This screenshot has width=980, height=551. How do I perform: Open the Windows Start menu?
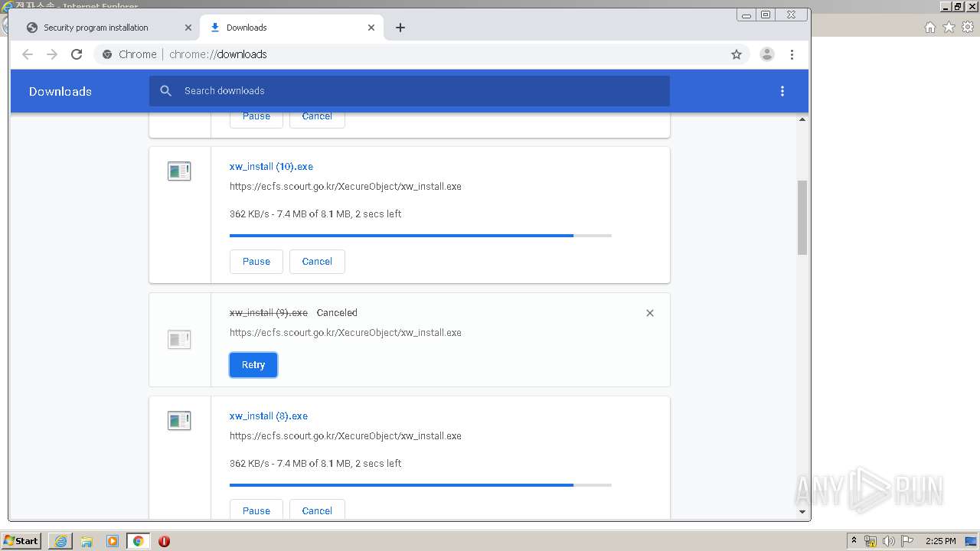[x=21, y=541]
